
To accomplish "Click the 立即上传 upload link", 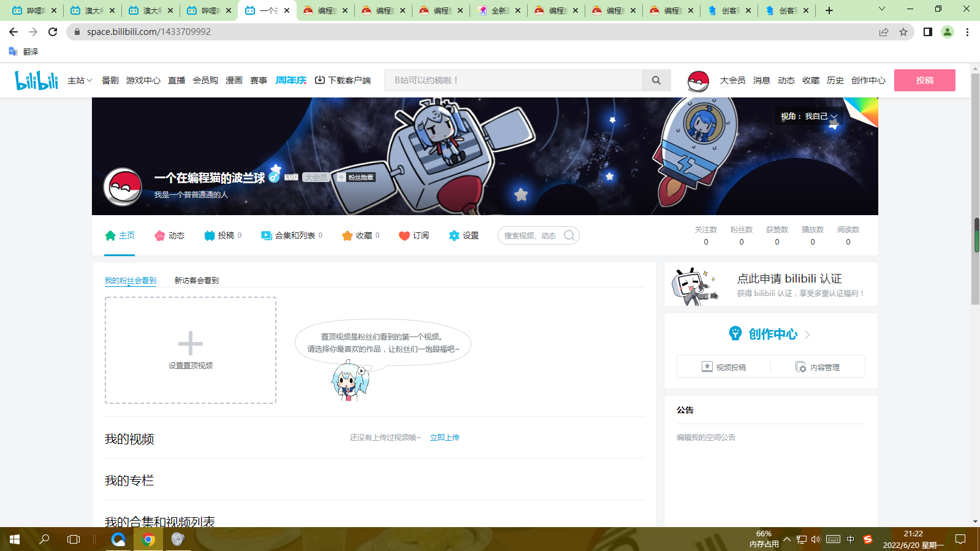I will click(445, 438).
